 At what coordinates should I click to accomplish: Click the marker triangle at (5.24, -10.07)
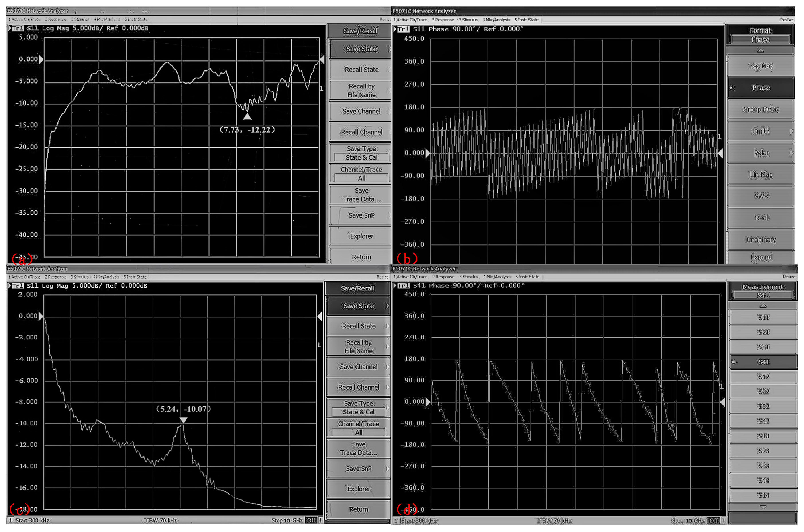(183, 420)
